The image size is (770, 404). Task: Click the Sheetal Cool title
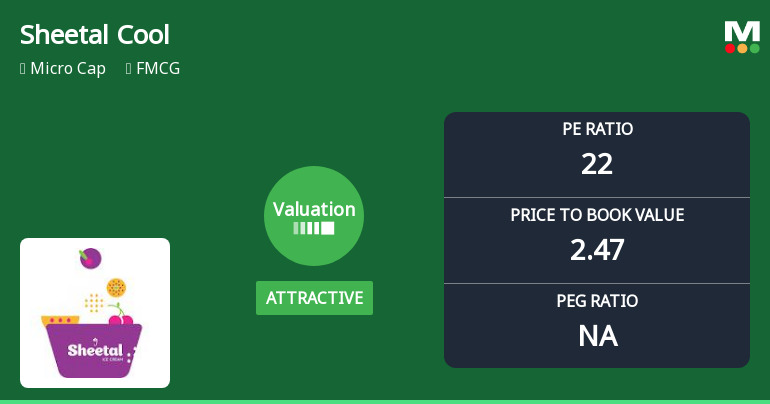pyautogui.click(x=95, y=35)
